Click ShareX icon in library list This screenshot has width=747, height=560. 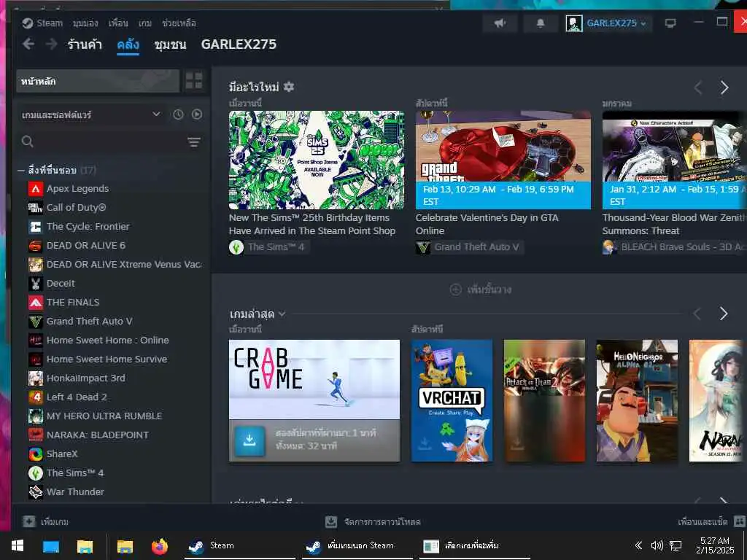pos(36,454)
